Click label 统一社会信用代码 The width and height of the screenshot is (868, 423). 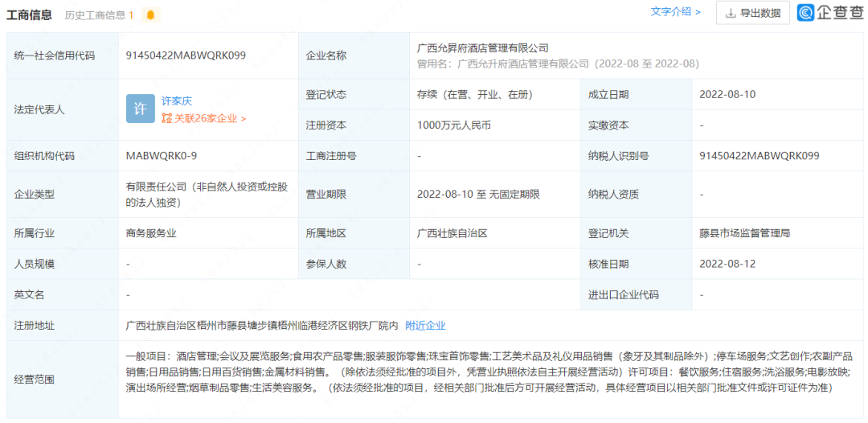(55, 55)
